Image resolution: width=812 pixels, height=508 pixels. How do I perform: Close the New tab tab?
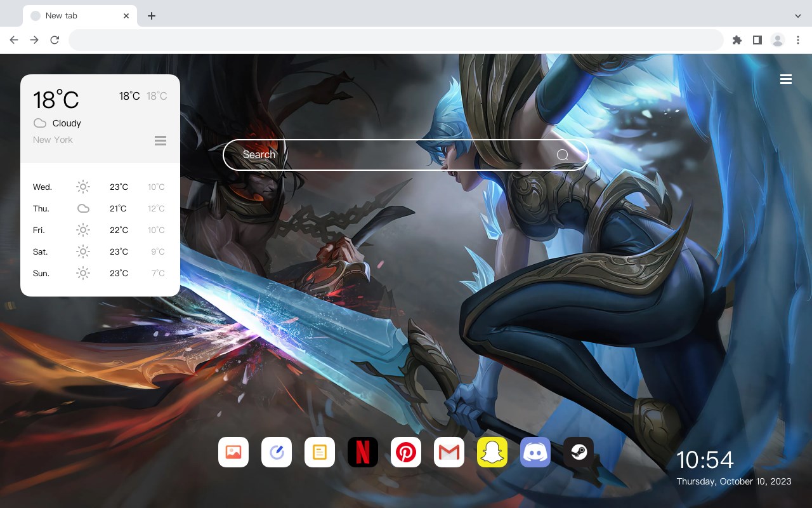(x=126, y=16)
